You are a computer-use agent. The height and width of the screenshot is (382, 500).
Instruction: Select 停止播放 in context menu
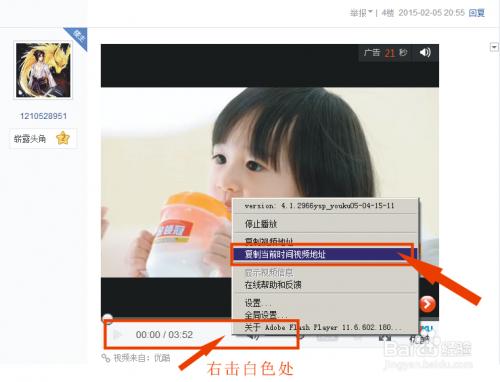click(x=261, y=224)
